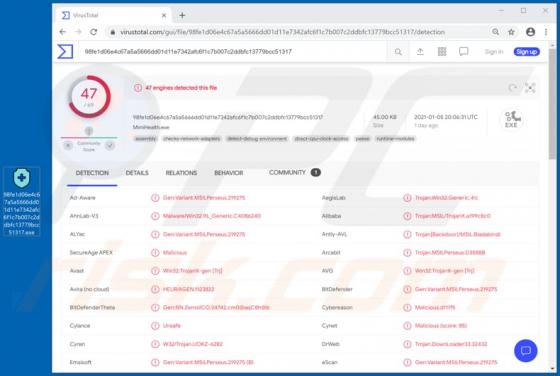Click the reanalyze refresh icon
The image size is (560, 376).
pyautogui.click(x=512, y=88)
